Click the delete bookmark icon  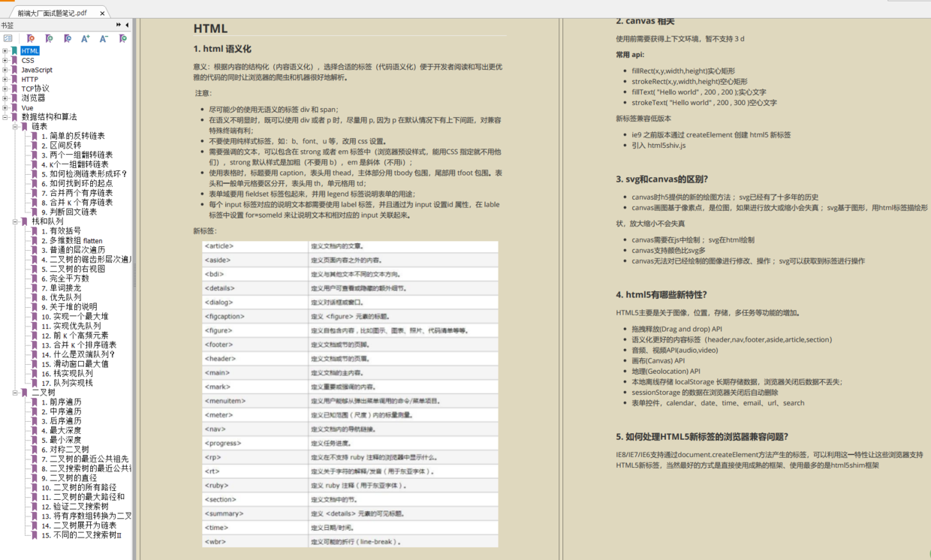[31, 38]
